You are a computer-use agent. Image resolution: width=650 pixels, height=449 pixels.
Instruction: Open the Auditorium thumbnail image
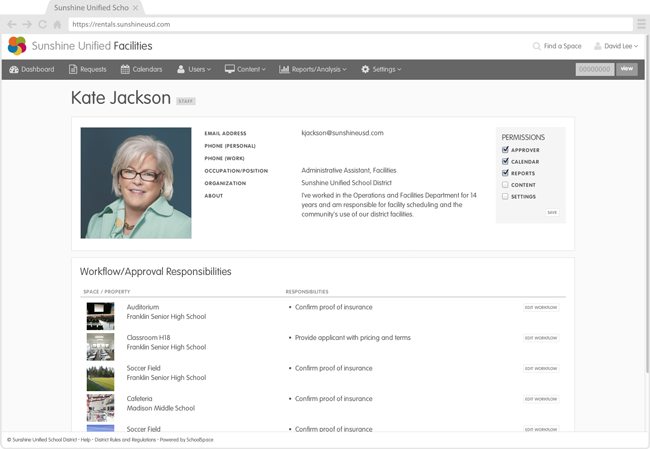[100, 316]
